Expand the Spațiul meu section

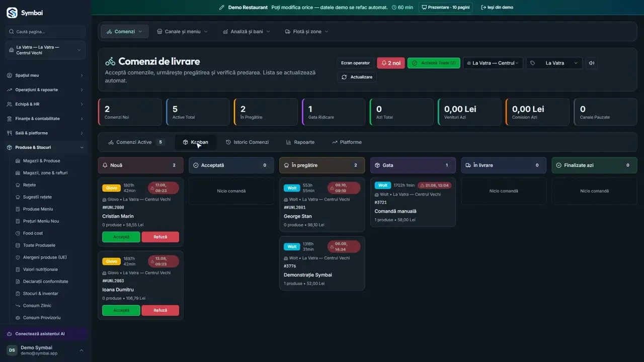coord(45,75)
